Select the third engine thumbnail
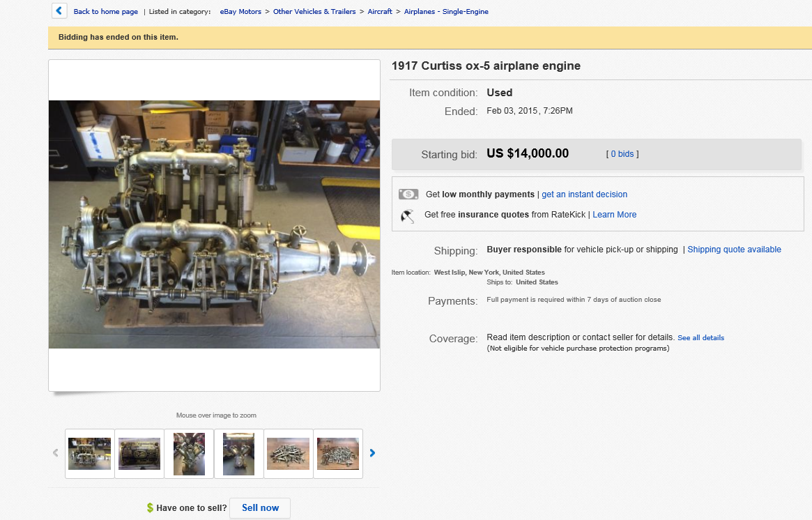 click(x=189, y=454)
